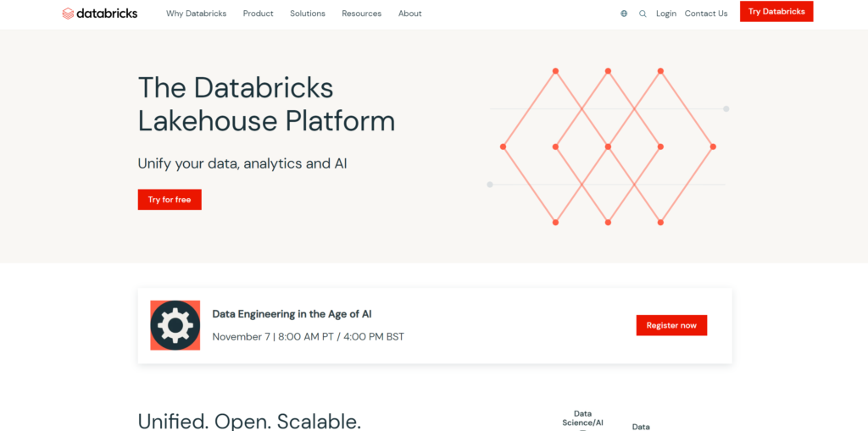Go to the Login link
The image size is (868, 431).
coord(666,14)
